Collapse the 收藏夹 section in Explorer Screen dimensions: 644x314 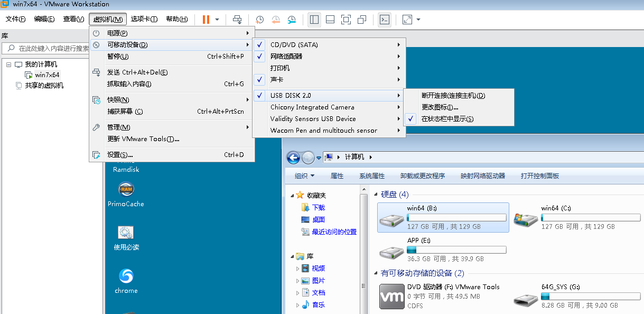pyautogui.click(x=292, y=196)
